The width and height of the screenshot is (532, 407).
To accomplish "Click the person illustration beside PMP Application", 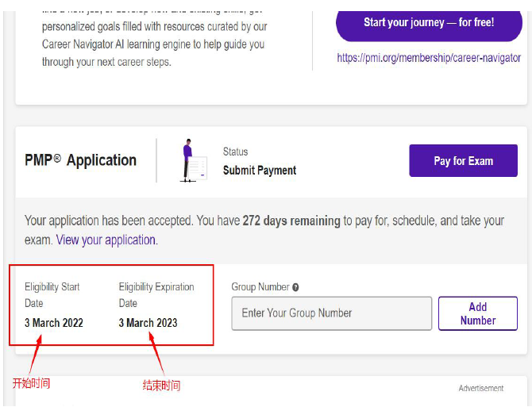I will [192, 161].
